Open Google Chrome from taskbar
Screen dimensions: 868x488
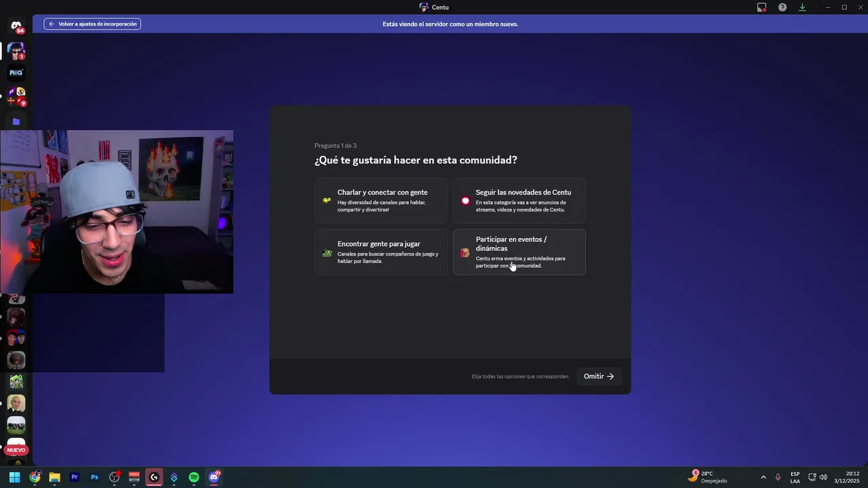[35, 477]
